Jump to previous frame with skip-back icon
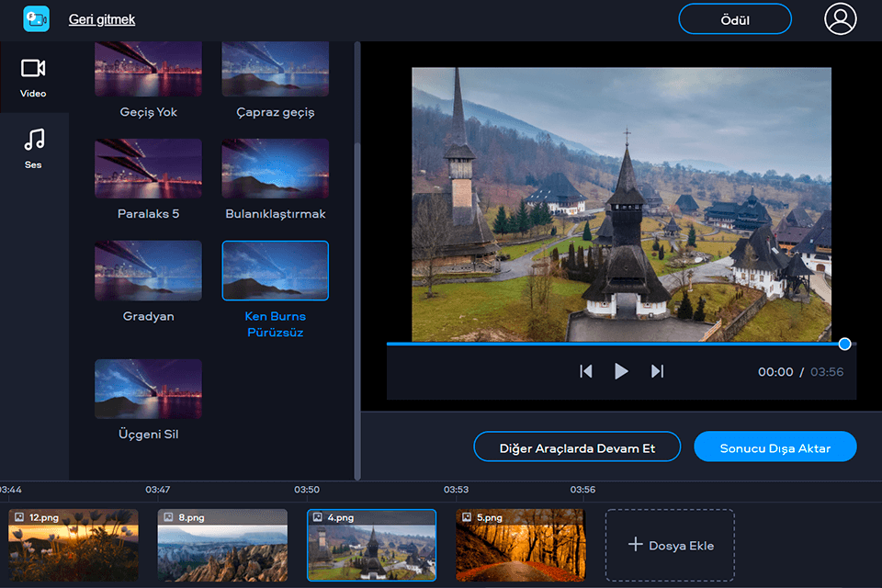Image resolution: width=882 pixels, height=588 pixels. pos(586,371)
